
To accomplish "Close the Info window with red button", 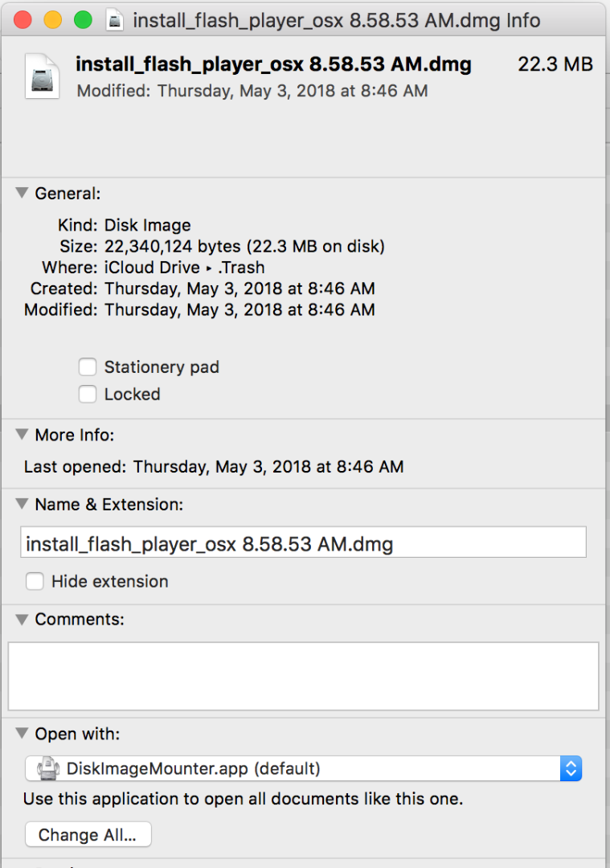I will click(23, 20).
